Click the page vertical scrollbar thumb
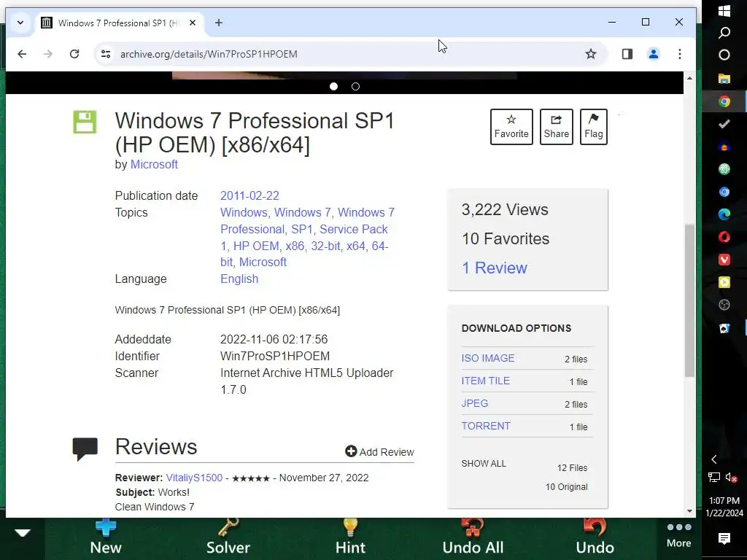 pos(689,300)
